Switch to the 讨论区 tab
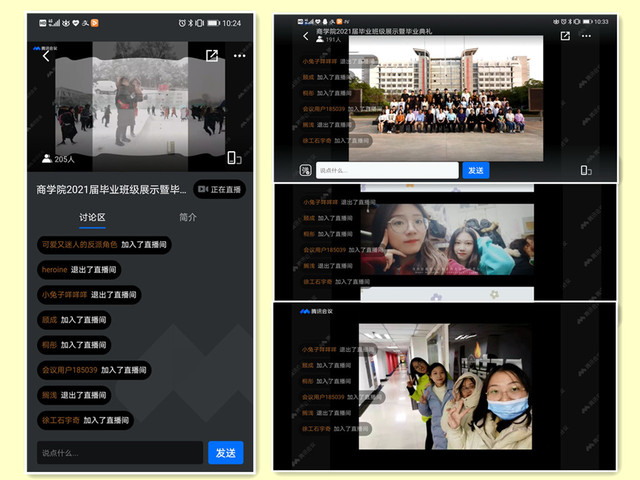 coord(92,217)
